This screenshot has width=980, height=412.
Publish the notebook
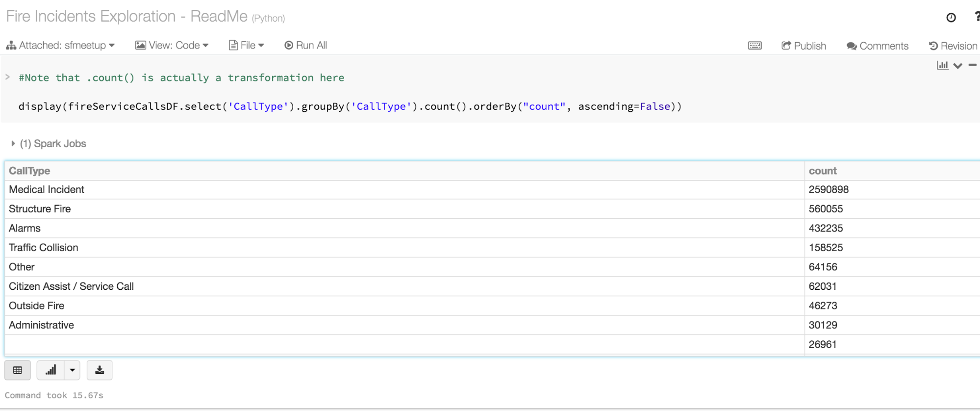(804, 46)
